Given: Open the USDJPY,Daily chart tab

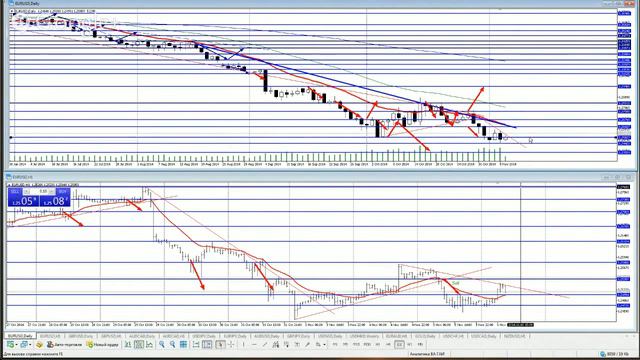Looking at the screenshot, I should click(204, 336).
